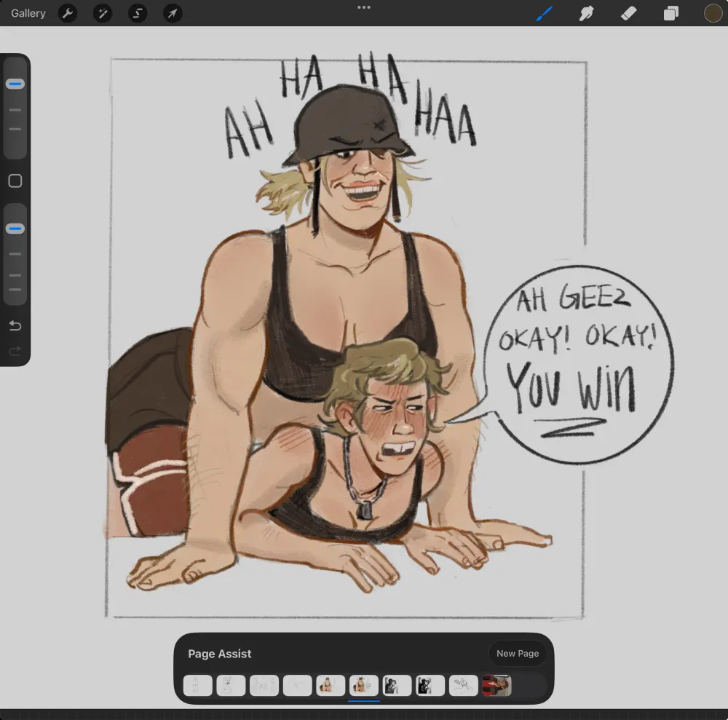
Task: Select the Brush tool
Action: click(545, 13)
